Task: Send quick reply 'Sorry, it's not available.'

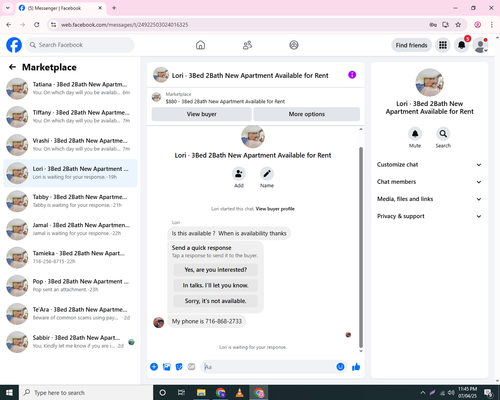Action: tap(215, 301)
